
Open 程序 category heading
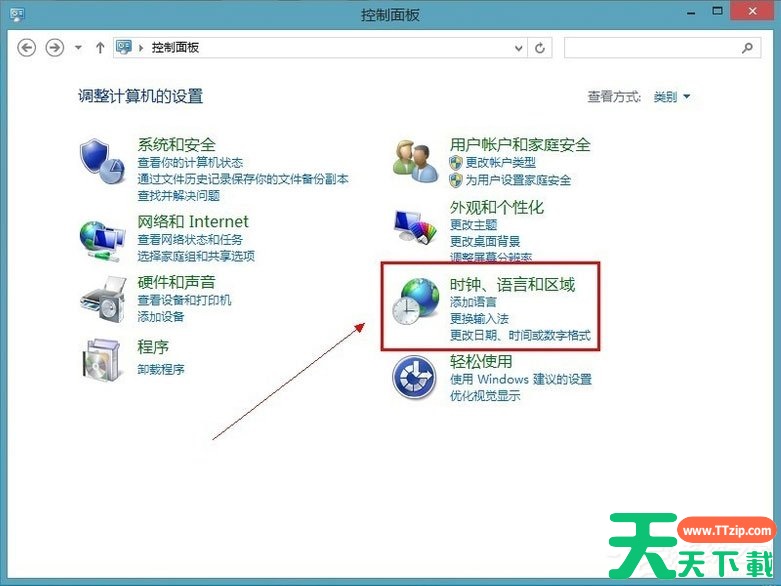(153, 347)
